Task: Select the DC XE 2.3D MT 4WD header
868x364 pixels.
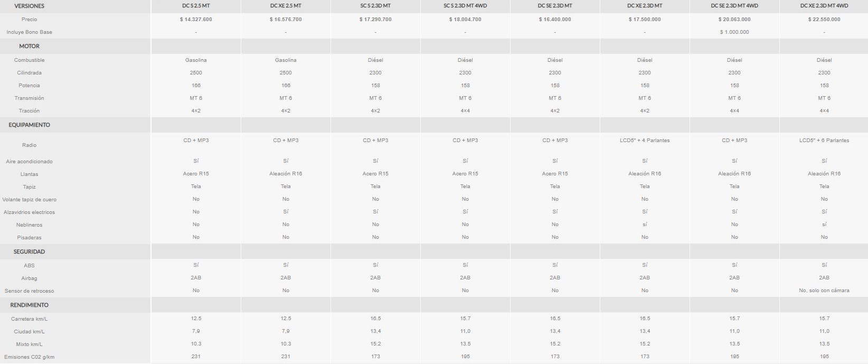Action: [x=824, y=6]
